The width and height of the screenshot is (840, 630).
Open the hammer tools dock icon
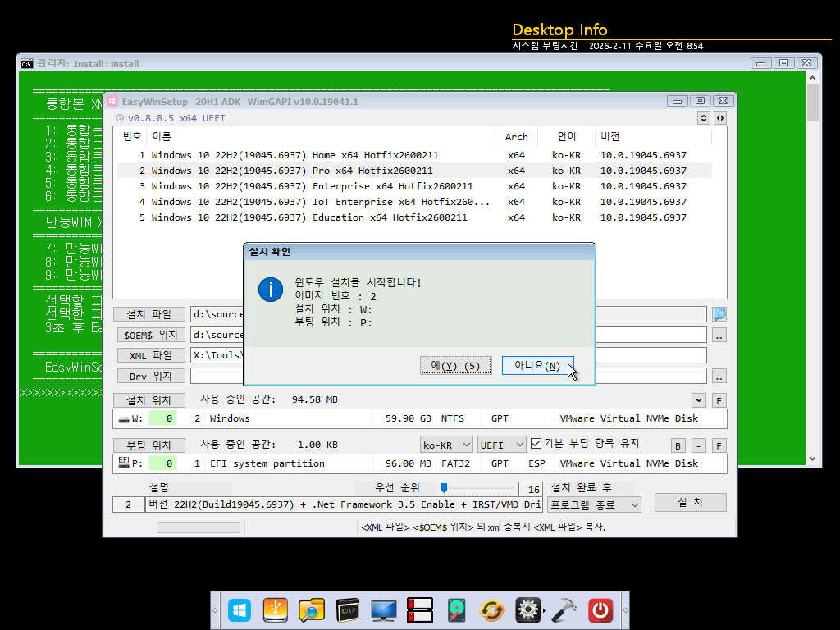[x=564, y=610]
